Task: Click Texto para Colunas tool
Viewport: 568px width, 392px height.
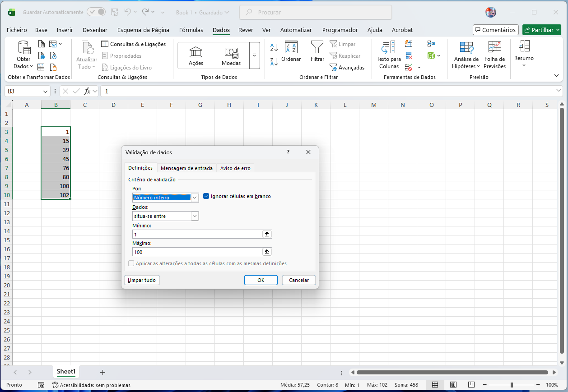Action: click(x=389, y=55)
